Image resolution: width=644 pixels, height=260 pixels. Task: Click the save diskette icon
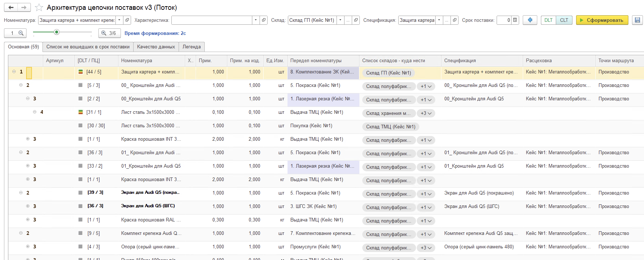pos(637,20)
